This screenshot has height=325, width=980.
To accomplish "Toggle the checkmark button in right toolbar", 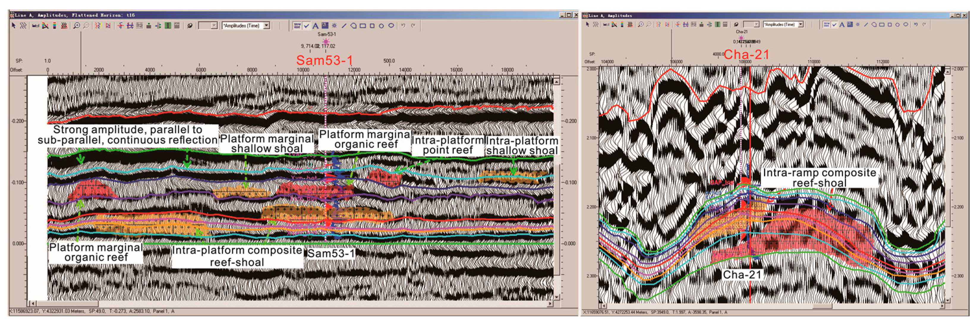I will pyautogui.click(x=834, y=24).
